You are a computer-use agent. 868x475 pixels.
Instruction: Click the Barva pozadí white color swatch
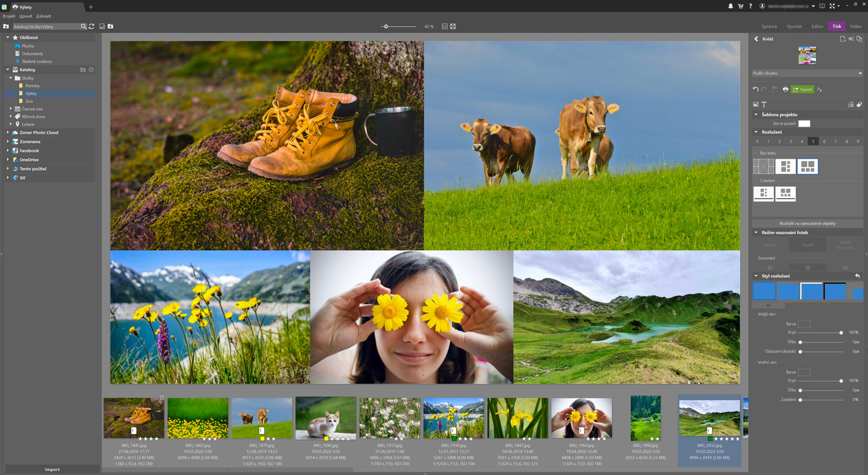click(x=804, y=123)
